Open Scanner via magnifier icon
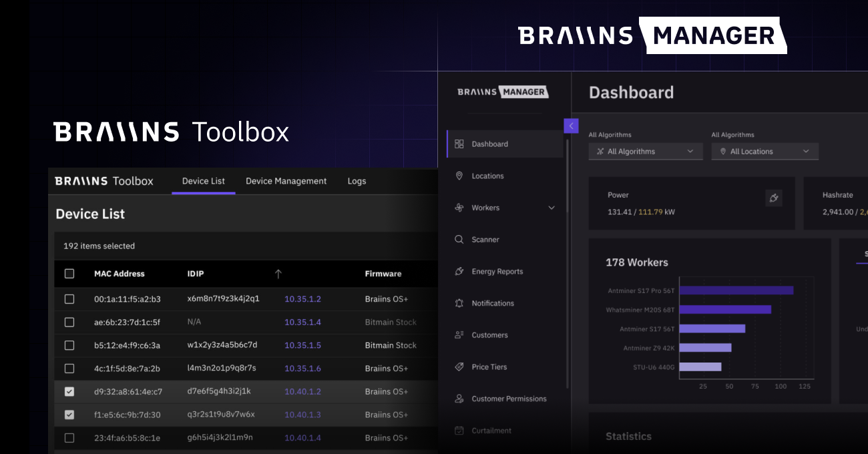This screenshot has height=454, width=868. (x=459, y=240)
